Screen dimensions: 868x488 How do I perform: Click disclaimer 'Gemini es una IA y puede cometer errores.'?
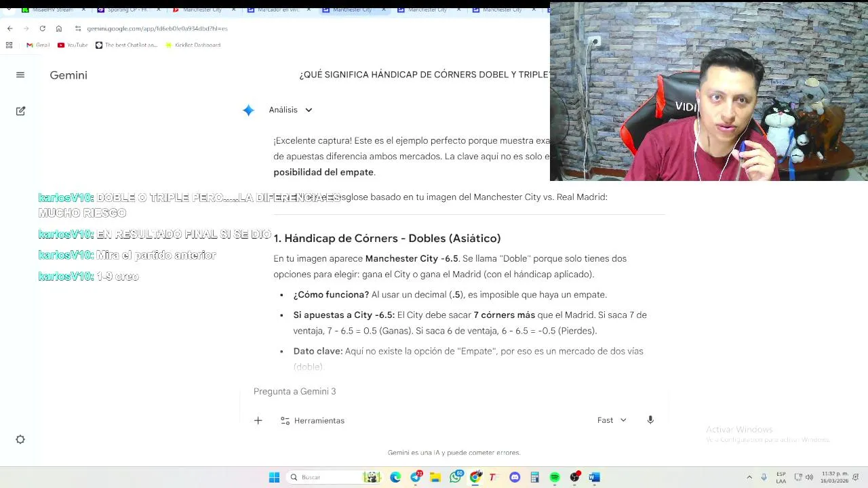point(454,453)
